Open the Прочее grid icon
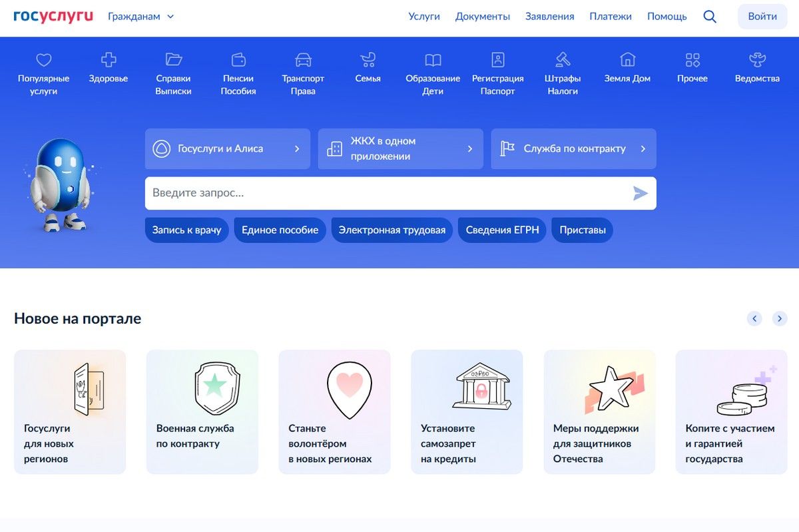Viewport: 799px width, 532px height. 692,60
